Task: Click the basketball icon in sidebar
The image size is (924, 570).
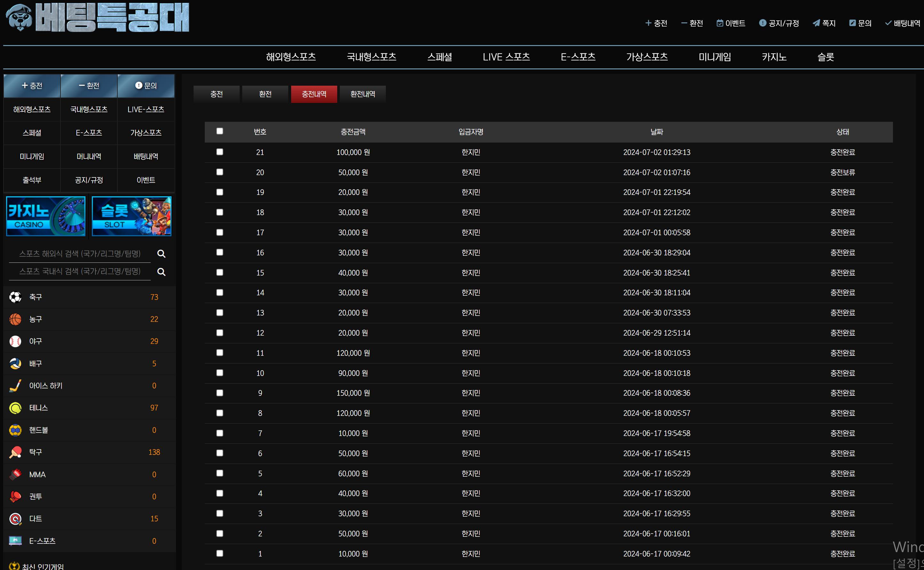Action: click(x=15, y=319)
